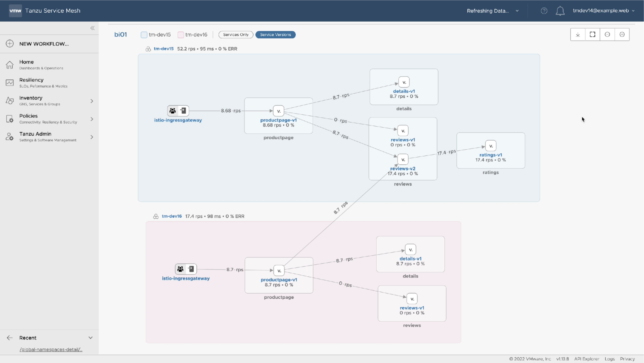Expand the Tanzu Admin submenu chevron

[x=92, y=137]
